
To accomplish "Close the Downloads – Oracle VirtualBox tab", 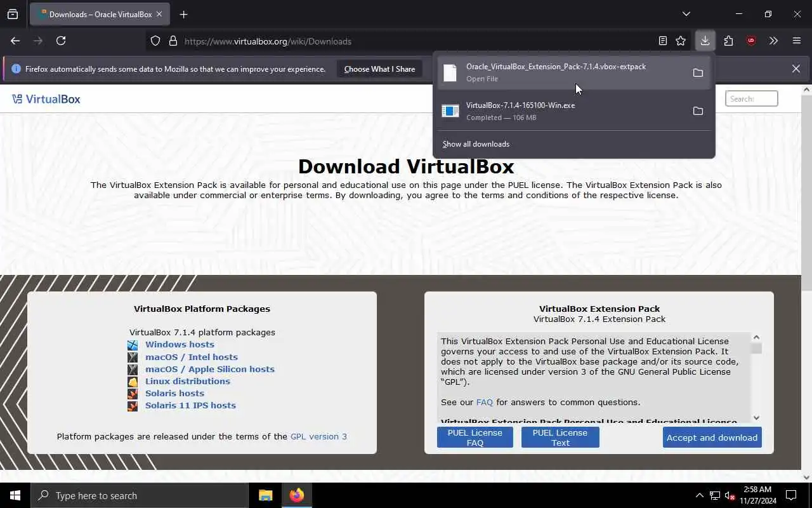I will pos(159,14).
